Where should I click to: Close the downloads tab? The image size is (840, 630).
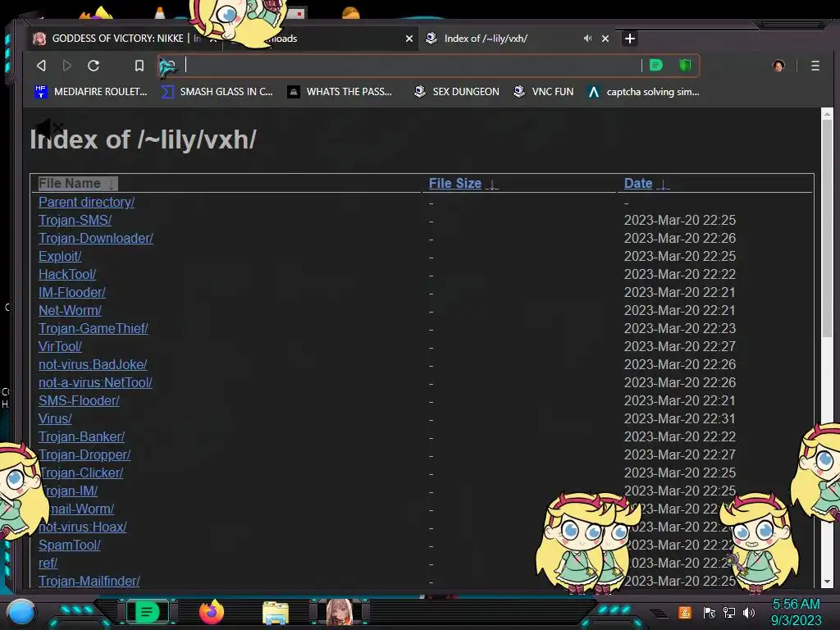tap(409, 39)
